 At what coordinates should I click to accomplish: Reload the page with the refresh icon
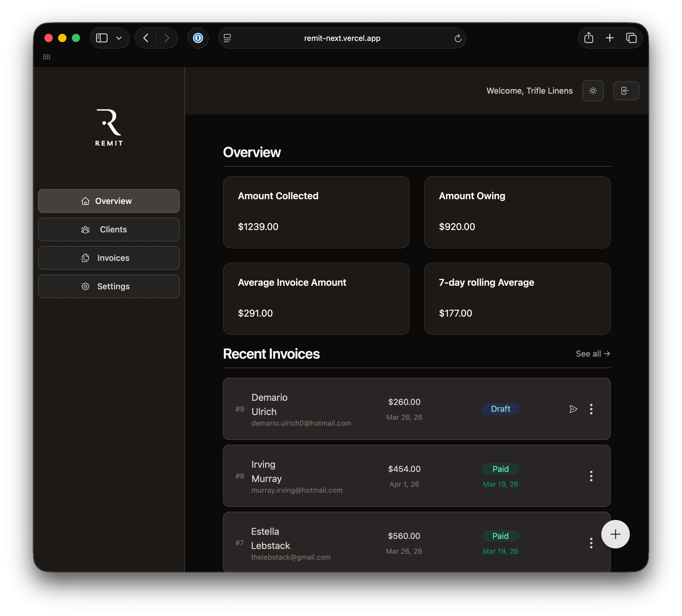point(458,38)
